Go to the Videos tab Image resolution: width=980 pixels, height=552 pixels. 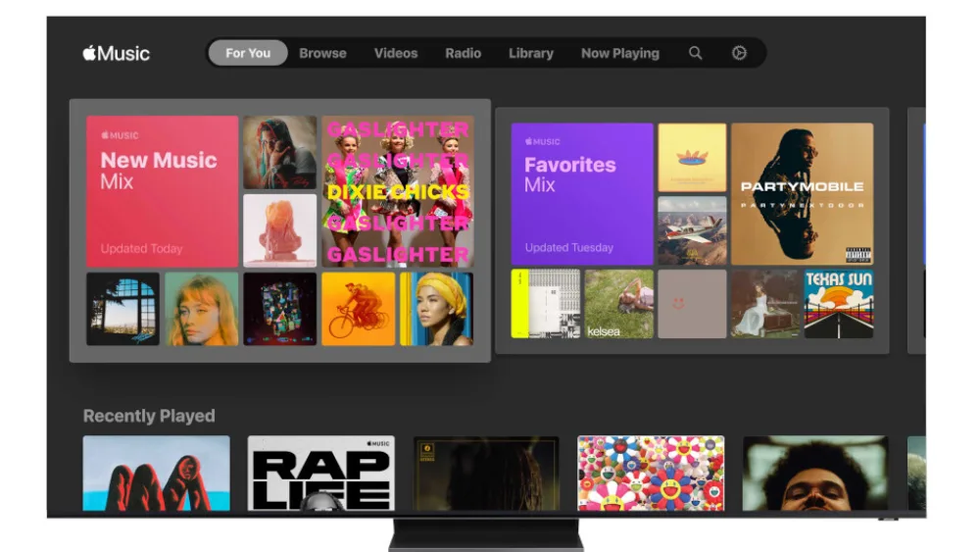coord(396,53)
